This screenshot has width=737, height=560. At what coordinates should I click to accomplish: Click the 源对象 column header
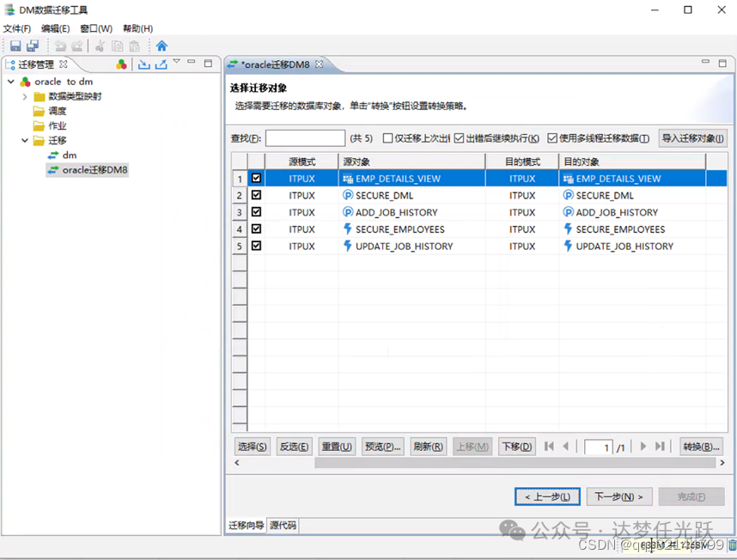pos(411,161)
